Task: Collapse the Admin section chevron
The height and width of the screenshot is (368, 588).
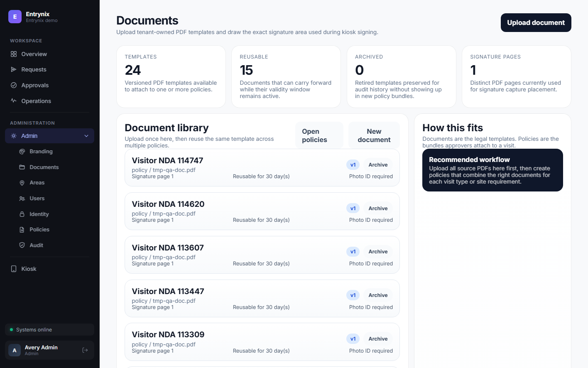Action: point(86,136)
